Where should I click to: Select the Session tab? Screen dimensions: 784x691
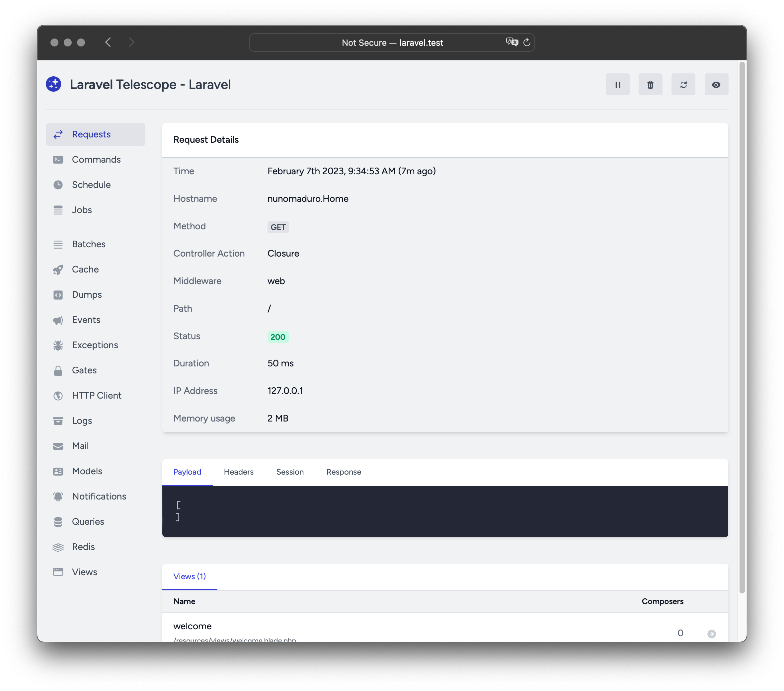click(289, 472)
